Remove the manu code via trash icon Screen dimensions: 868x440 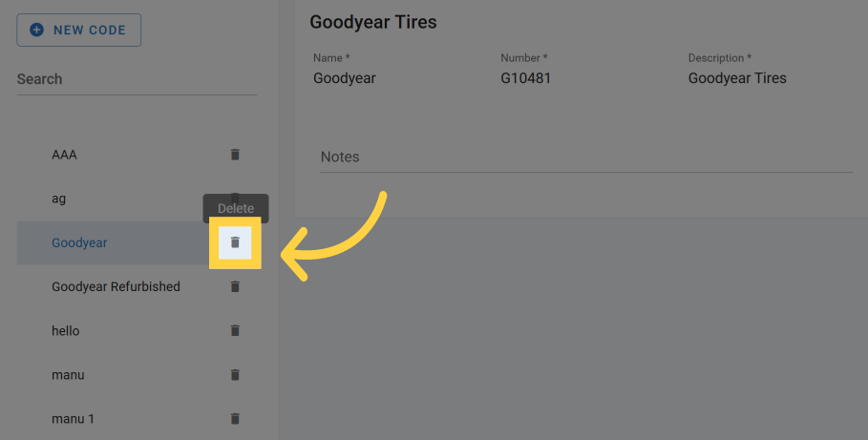[235, 375]
